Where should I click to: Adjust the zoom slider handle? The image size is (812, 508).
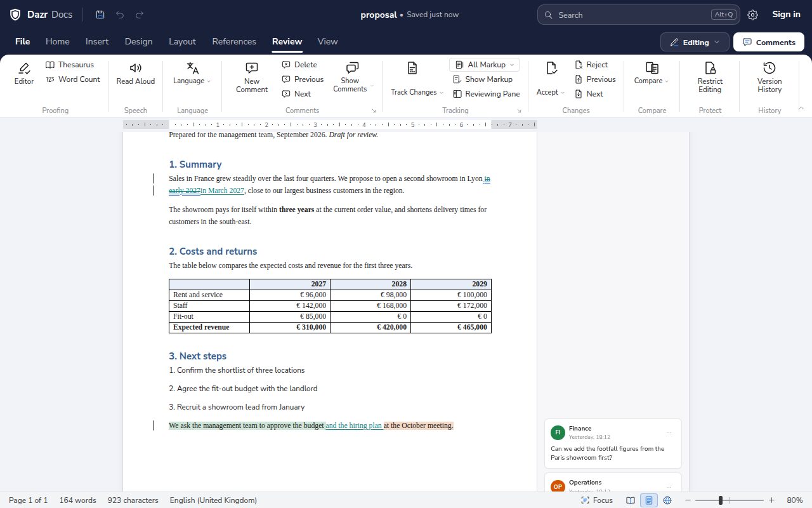(721, 500)
